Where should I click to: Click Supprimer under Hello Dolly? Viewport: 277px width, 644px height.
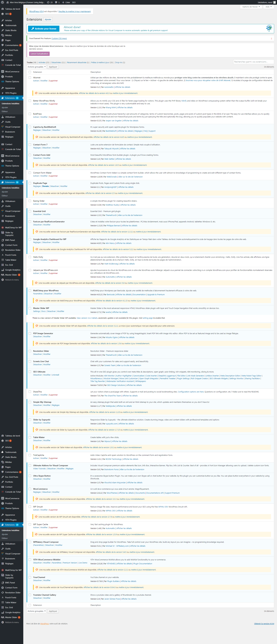pyautogui.click(x=53, y=260)
